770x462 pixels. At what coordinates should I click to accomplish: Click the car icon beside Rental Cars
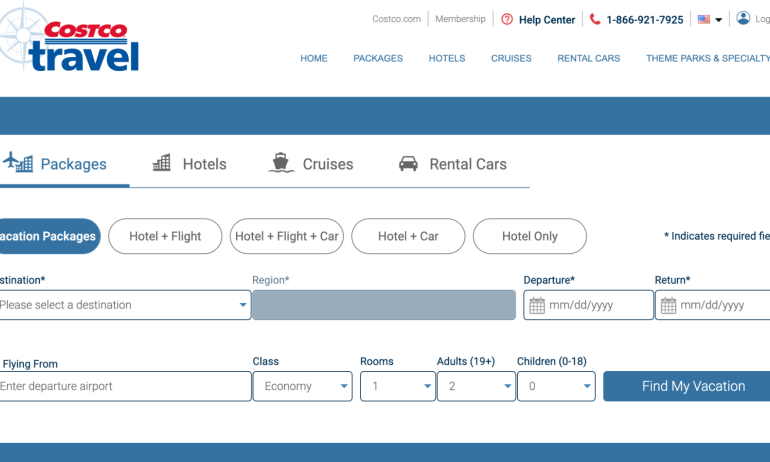point(408,163)
